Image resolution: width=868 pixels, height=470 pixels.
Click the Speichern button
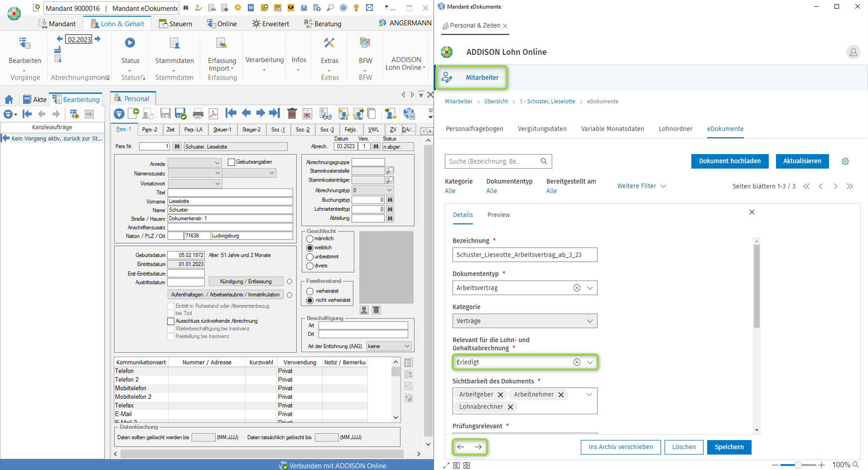pyautogui.click(x=729, y=447)
